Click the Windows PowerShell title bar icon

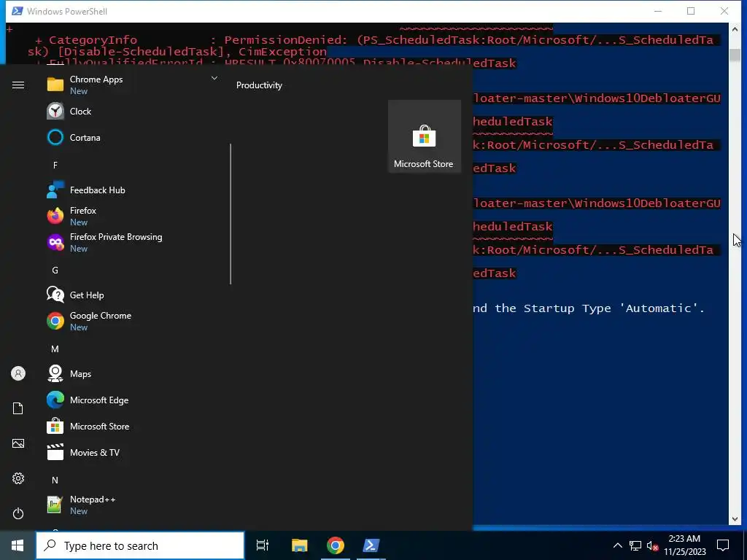point(18,11)
